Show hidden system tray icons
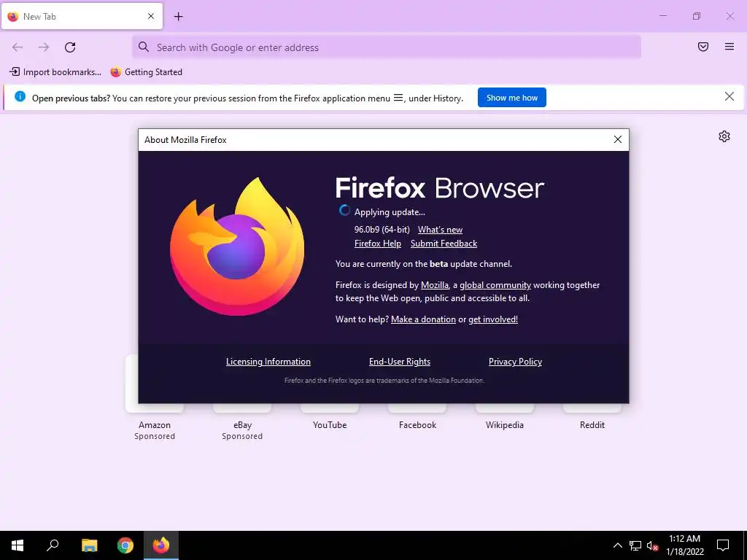747x560 pixels. [617, 545]
